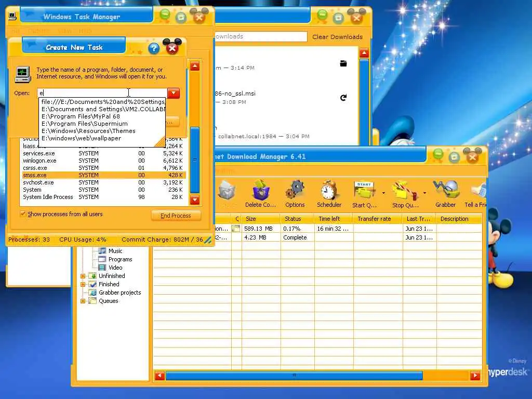532x399 pixels.
Task: Select the svchost.exe 3,192 K row
Action: (103, 182)
